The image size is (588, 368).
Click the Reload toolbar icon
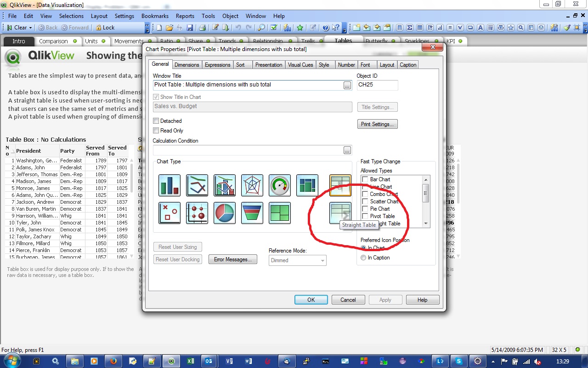click(225, 28)
